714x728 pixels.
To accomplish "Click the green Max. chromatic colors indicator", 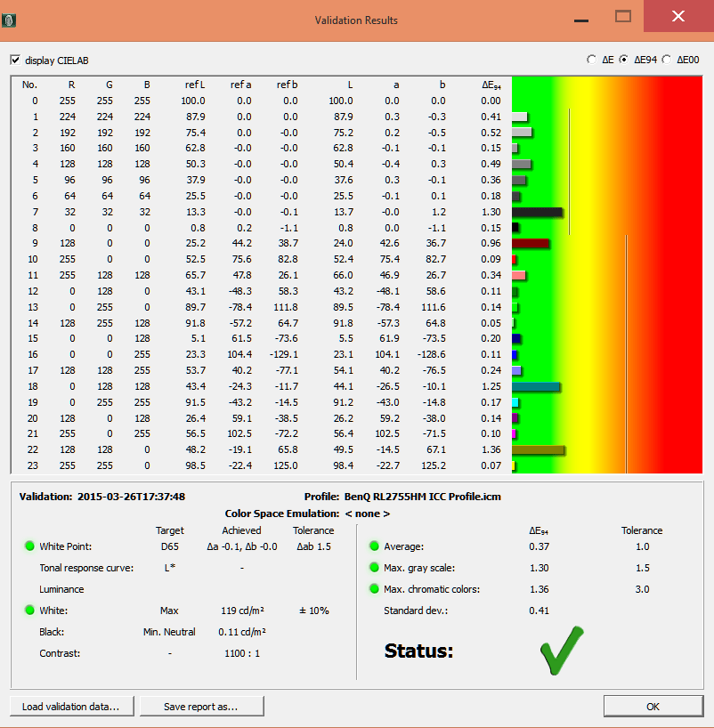I will 375,589.
